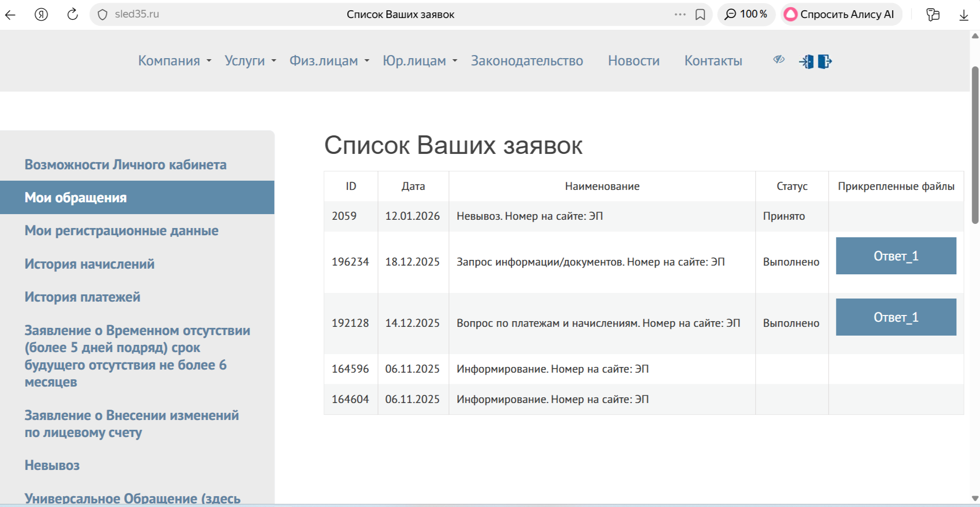The width and height of the screenshot is (980, 507).
Task: Click the shield site protection icon
Action: click(x=102, y=14)
